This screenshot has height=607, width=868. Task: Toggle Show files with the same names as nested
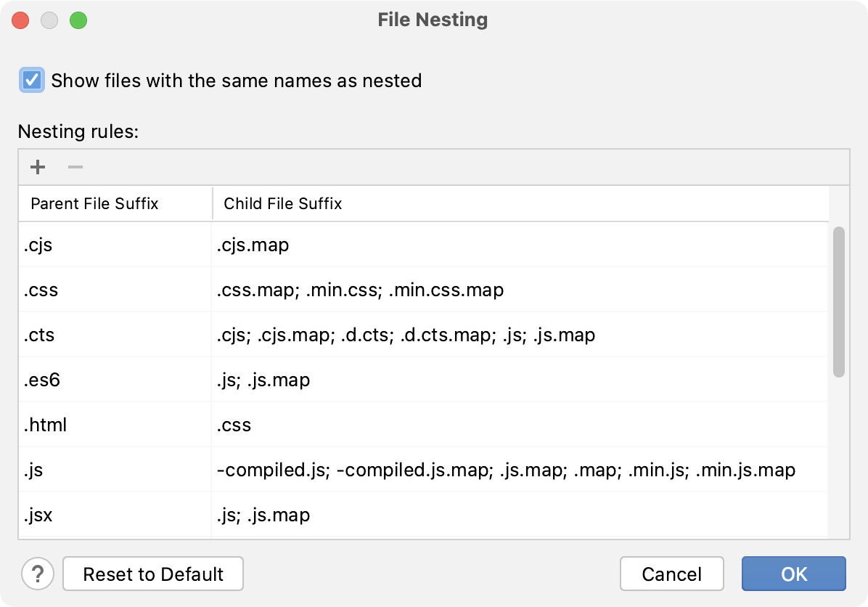tap(30, 81)
